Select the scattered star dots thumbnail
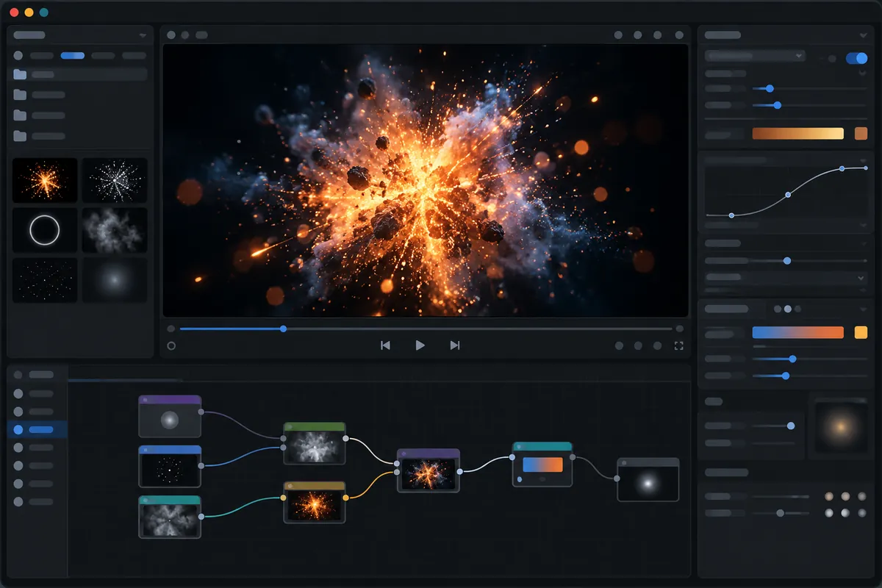Screen dimensions: 882x588 point(45,279)
